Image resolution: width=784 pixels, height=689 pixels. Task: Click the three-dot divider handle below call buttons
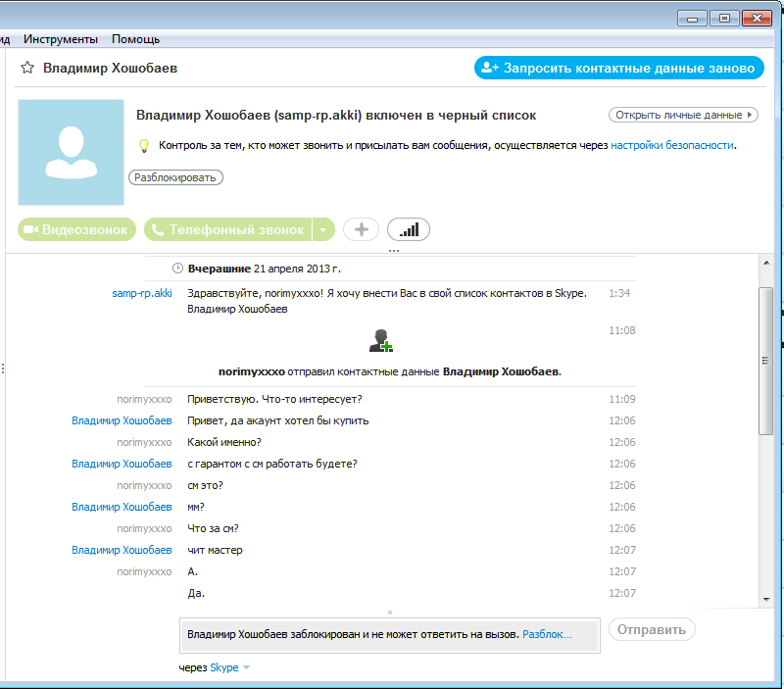pyautogui.click(x=394, y=251)
